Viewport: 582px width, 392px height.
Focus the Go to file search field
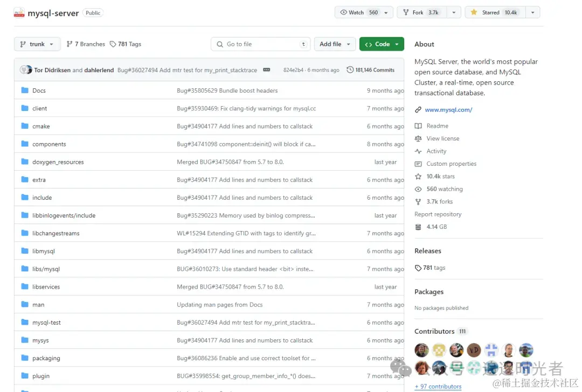(261, 44)
